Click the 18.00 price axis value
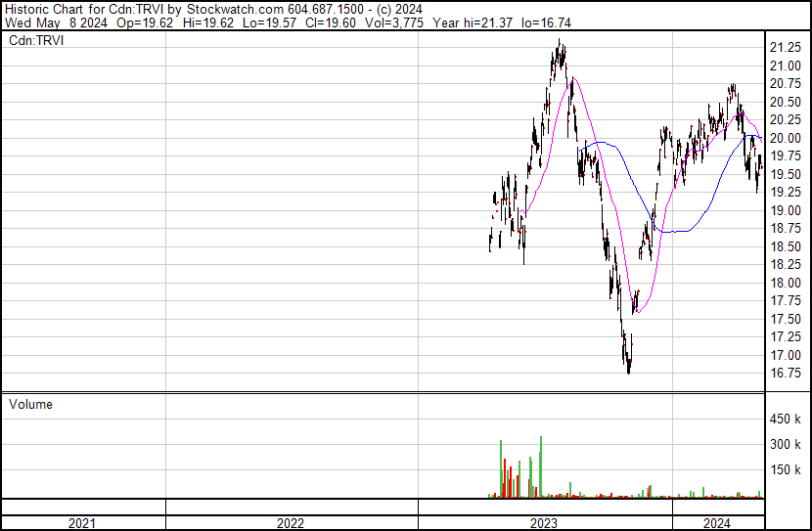812x531 pixels. 786,283
